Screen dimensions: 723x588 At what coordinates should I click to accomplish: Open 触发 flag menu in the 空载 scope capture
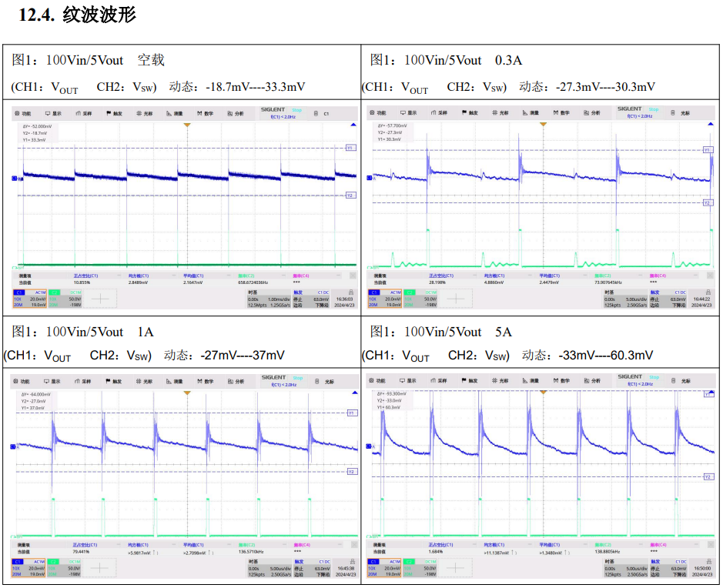point(114,113)
